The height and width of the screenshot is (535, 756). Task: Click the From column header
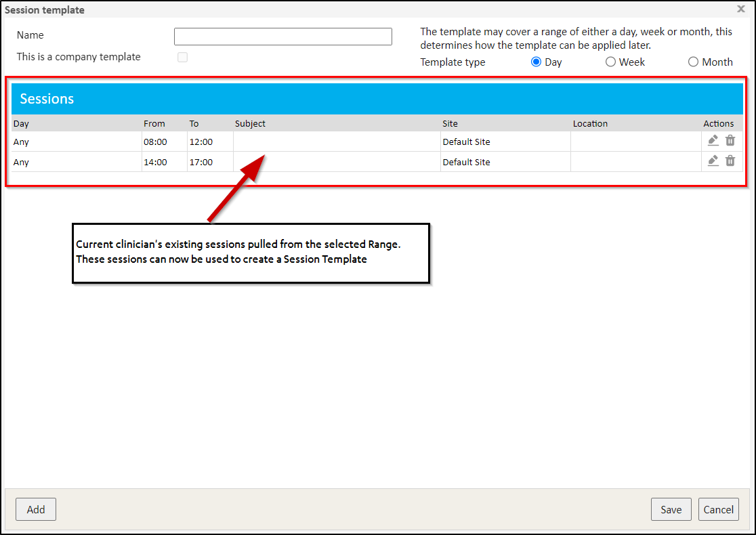[x=154, y=124]
